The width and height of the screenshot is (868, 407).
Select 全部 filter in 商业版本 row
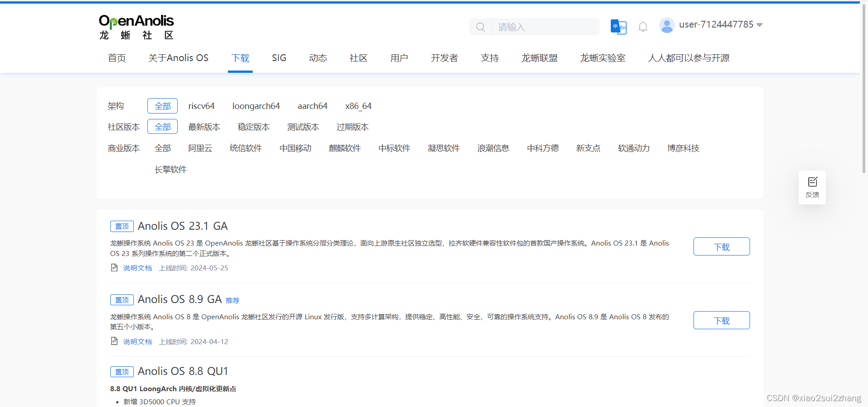[162, 148]
